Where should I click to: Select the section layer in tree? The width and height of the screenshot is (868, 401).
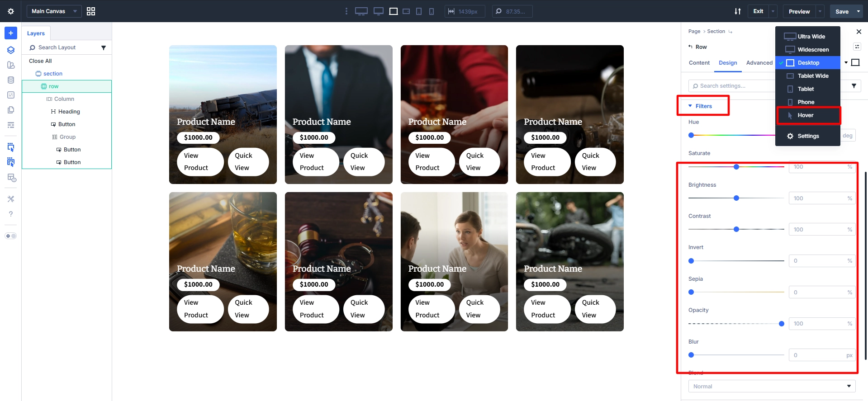click(53, 74)
